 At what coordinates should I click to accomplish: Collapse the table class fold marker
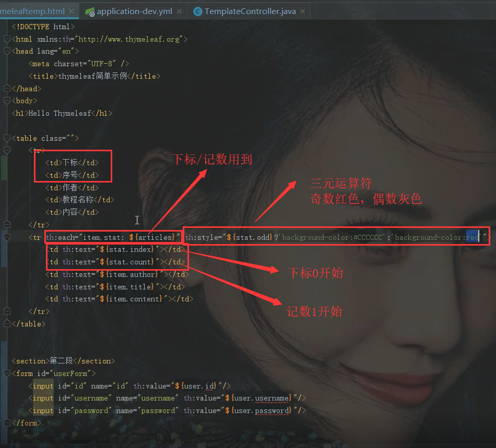pyautogui.click(x=7, y=138)
